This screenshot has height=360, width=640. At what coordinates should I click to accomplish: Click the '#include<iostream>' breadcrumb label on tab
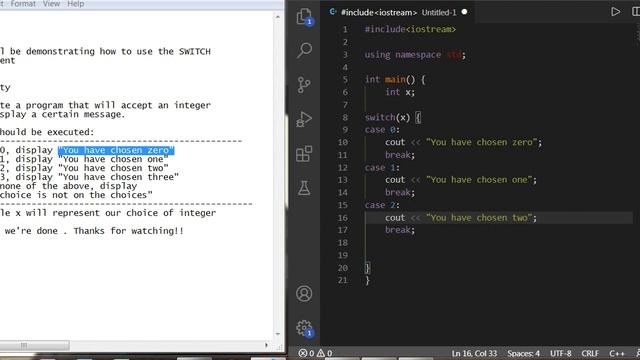[379, 12]
